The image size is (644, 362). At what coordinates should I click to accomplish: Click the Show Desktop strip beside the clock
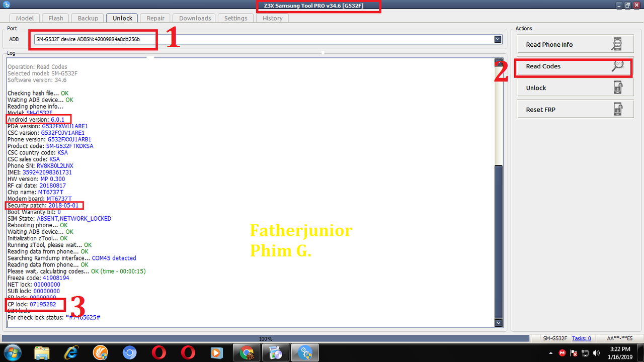coord(640,352)
